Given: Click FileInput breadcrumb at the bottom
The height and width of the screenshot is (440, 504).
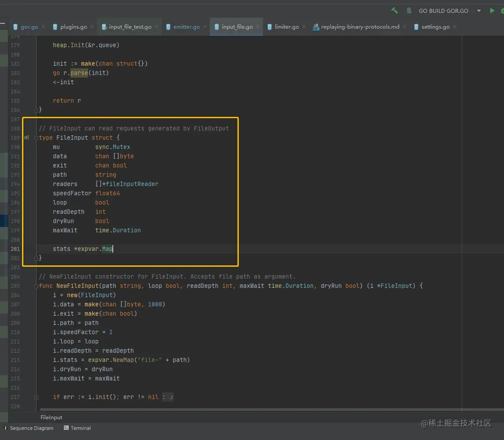Looking at the screenshot, I should [x=52, y=418].
